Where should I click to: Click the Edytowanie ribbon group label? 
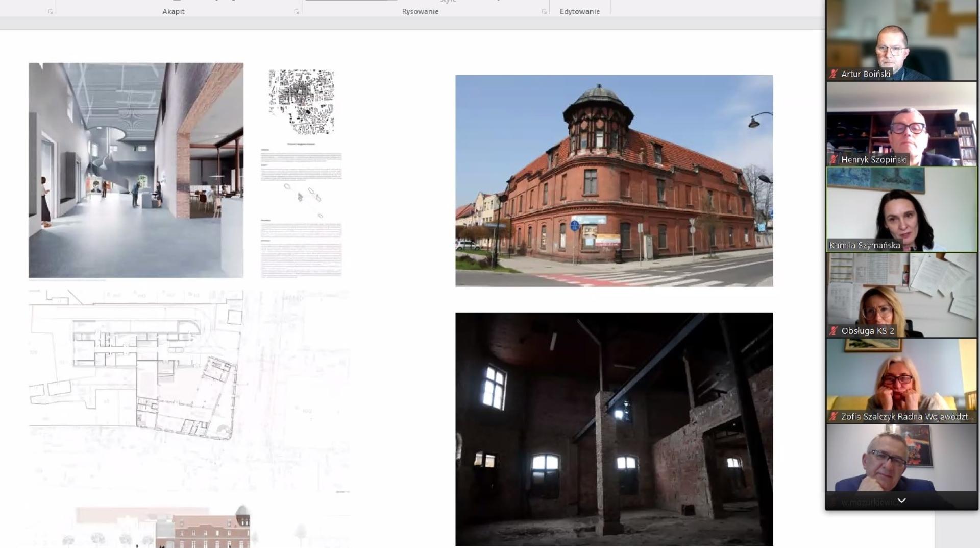coord(580,11)
